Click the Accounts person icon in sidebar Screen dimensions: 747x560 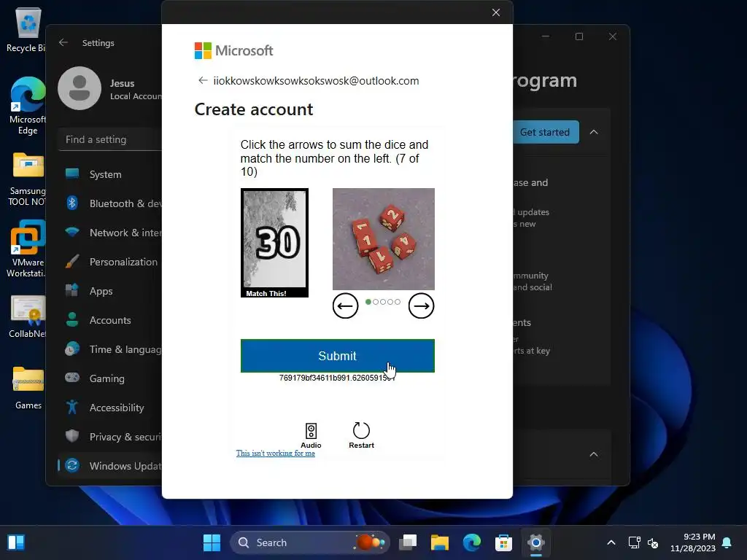point(72,319)
